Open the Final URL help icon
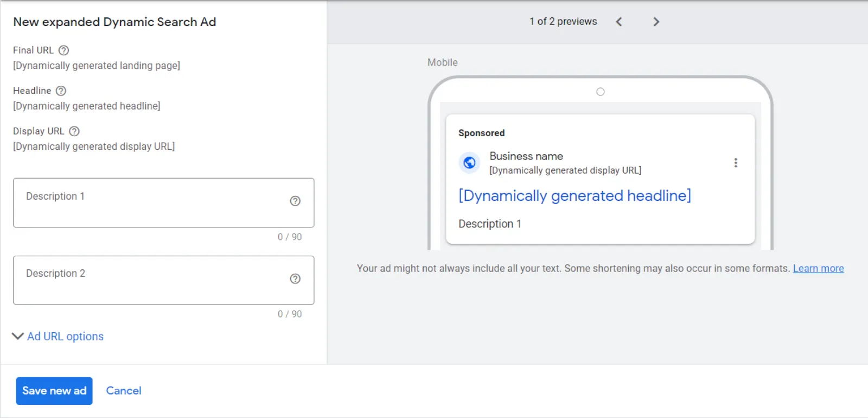 [x=63, y=50]
